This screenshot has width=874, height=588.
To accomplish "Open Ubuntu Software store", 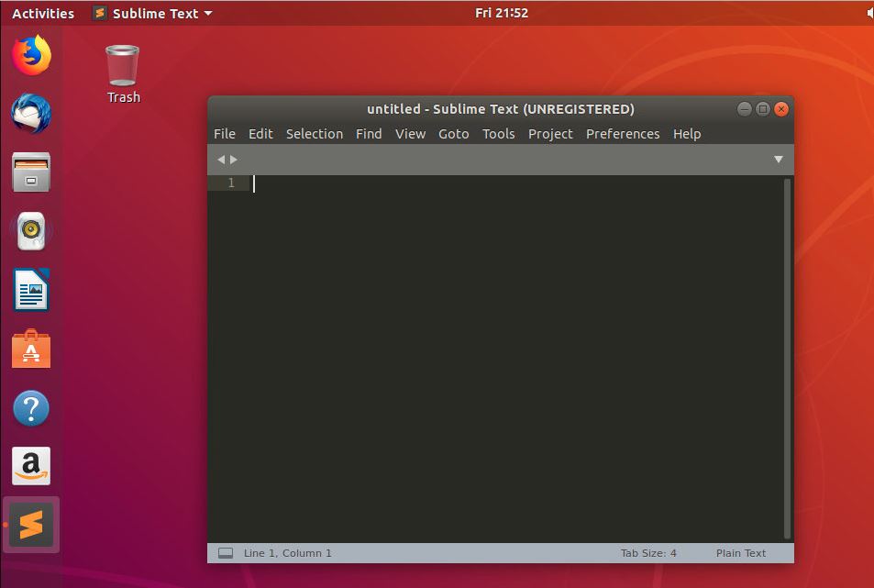I will (31, 349).
